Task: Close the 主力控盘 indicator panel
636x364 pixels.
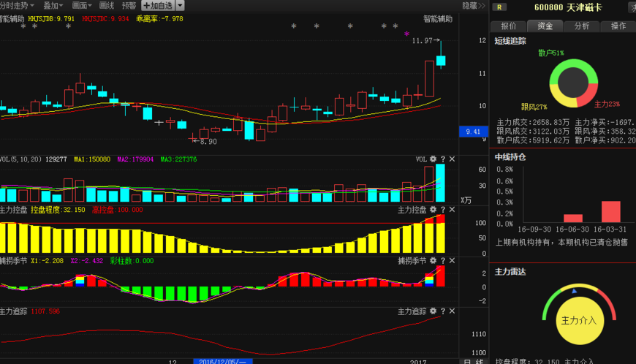Action: point(452,210)
